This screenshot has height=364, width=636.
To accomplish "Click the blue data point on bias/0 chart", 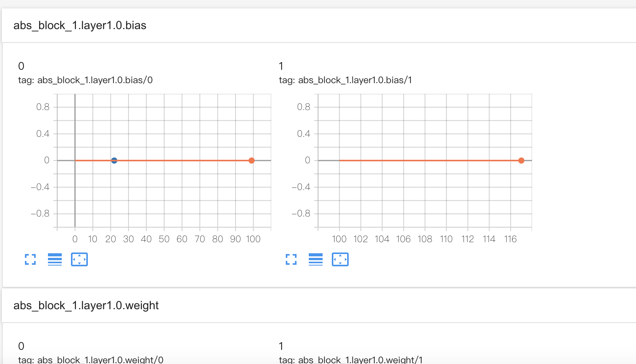I will pyautogui.click(x=114, y=161).
